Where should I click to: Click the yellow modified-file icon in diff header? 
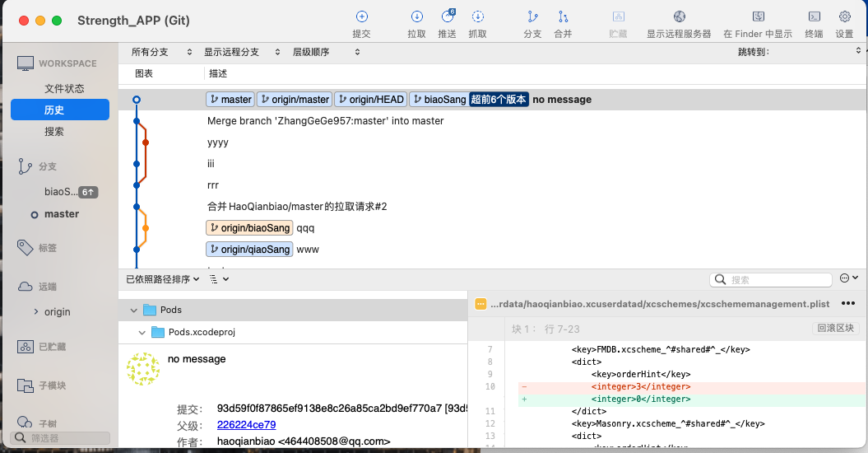pyautogui.click(x=480, y=304)
